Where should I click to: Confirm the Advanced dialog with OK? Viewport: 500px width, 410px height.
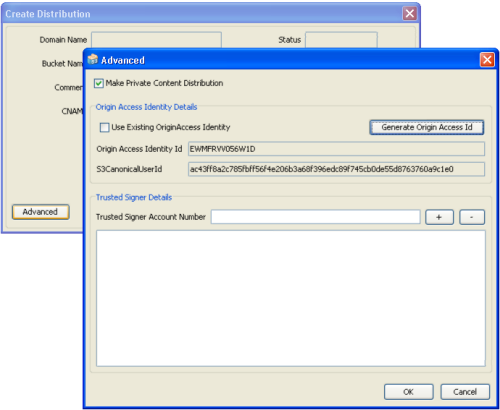coord(409,392)
